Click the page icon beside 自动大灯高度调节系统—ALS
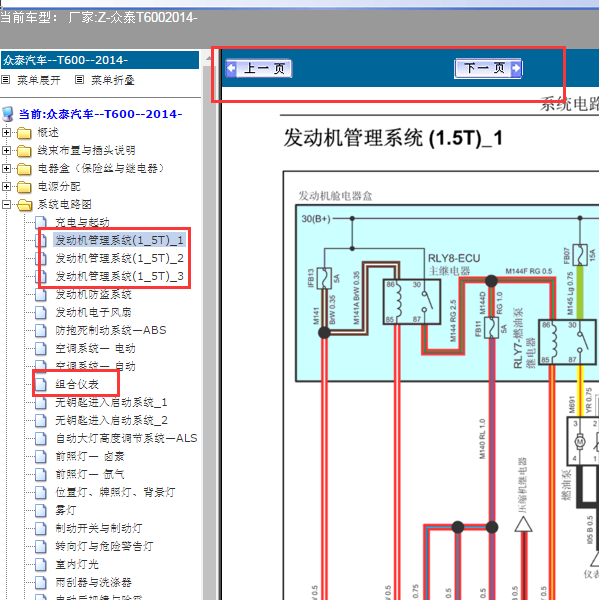The height and width of the screenshot is (600, 599). tap(41, 438)
